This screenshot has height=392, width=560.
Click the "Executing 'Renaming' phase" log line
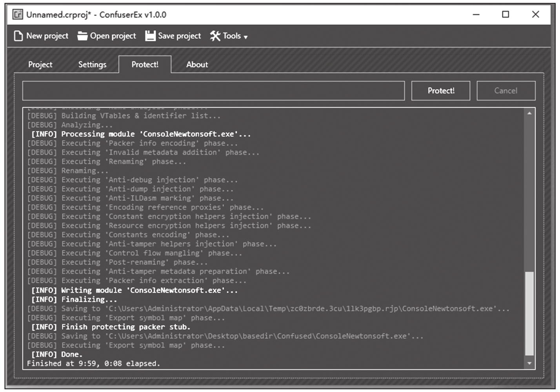106,162
